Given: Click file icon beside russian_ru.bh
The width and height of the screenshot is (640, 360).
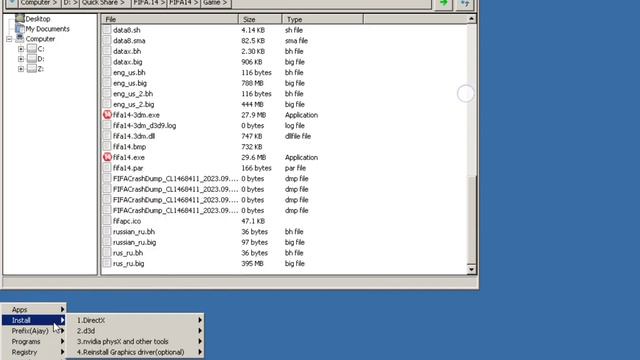Looking at the screenshot, I should pos(107,231).
